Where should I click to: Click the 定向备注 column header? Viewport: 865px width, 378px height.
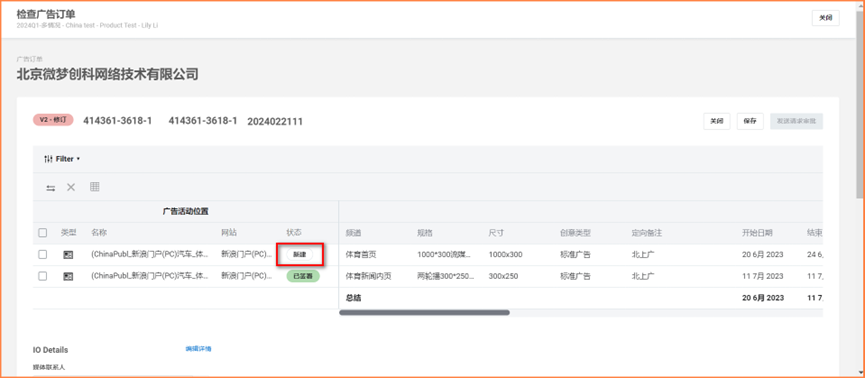click(x=647, y=233)
